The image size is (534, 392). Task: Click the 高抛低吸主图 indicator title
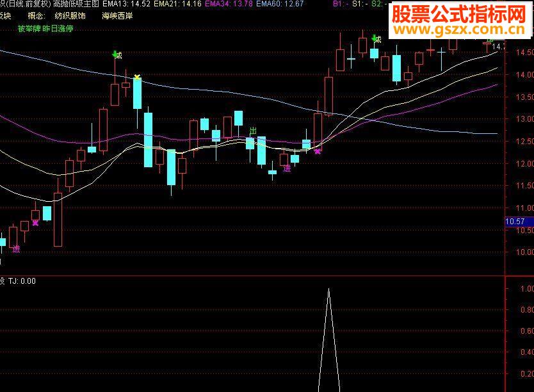(76, 4)
